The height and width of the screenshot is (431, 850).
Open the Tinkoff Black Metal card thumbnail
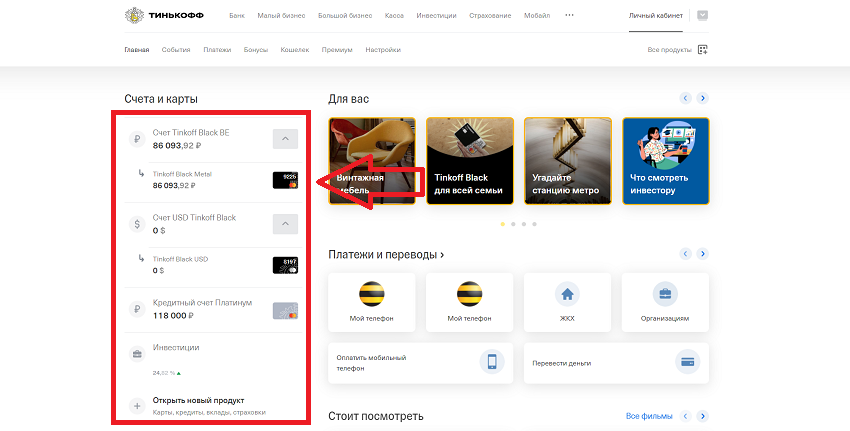click(x=285, y=180)
